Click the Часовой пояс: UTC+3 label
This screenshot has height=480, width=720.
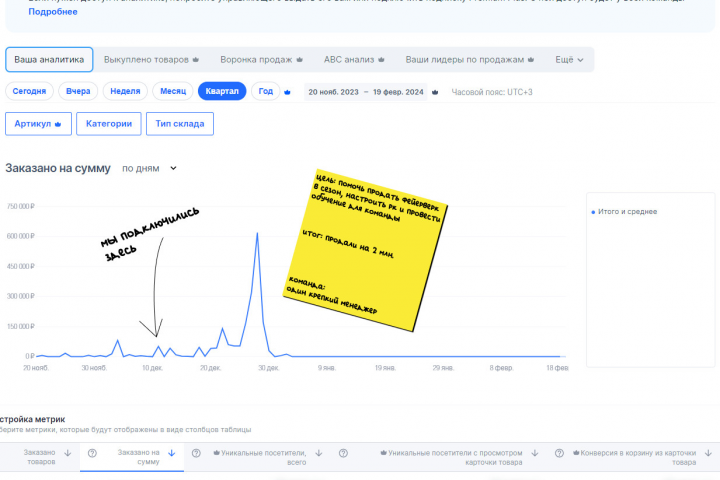click(x=492, y=92)
